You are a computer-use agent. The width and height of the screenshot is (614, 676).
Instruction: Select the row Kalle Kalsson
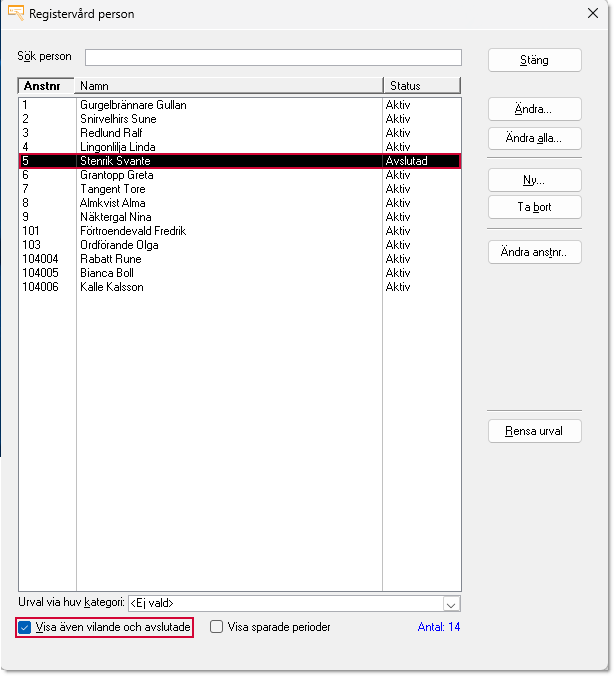(240, 287)
